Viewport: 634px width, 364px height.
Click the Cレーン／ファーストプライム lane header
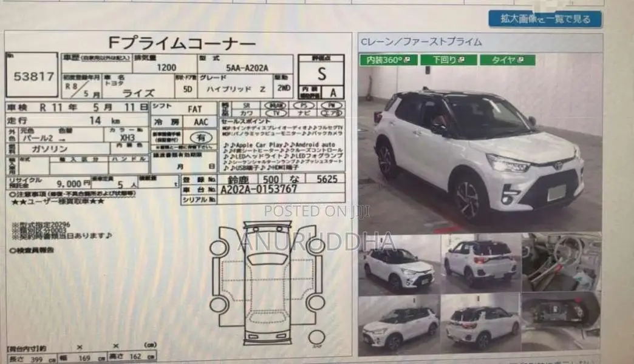pyautogui.click(x=421, y=42)
